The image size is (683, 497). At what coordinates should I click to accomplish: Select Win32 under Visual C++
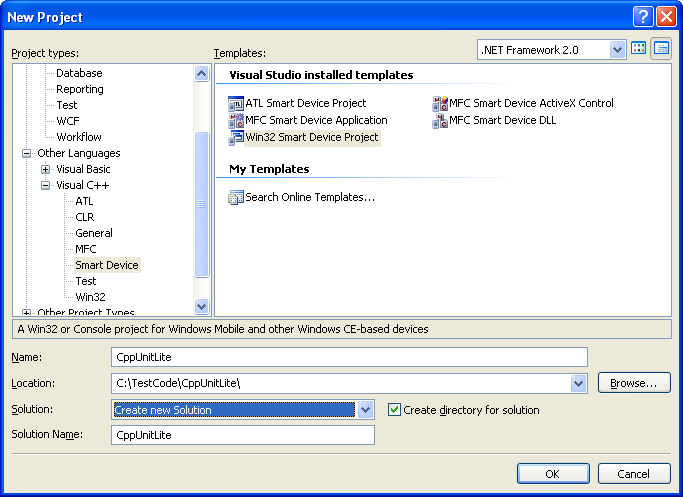point(90,298)
